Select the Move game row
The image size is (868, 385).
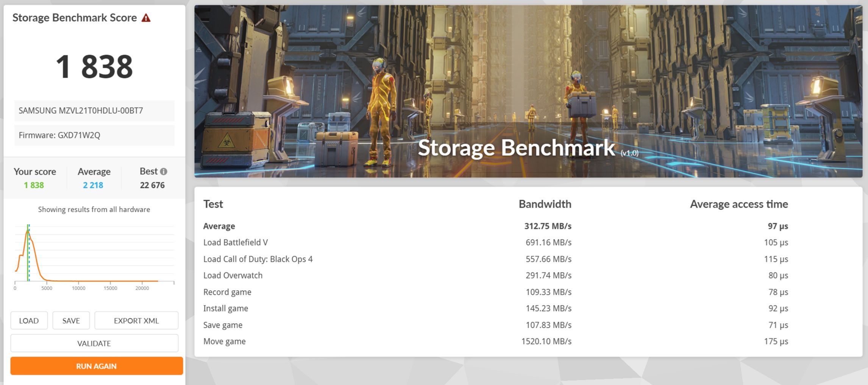(496, 341)
